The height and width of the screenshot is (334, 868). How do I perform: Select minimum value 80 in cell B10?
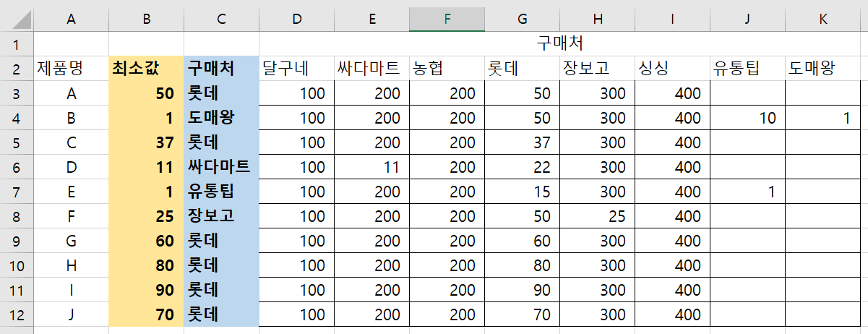pyautogui.click(x=147, y=265)
